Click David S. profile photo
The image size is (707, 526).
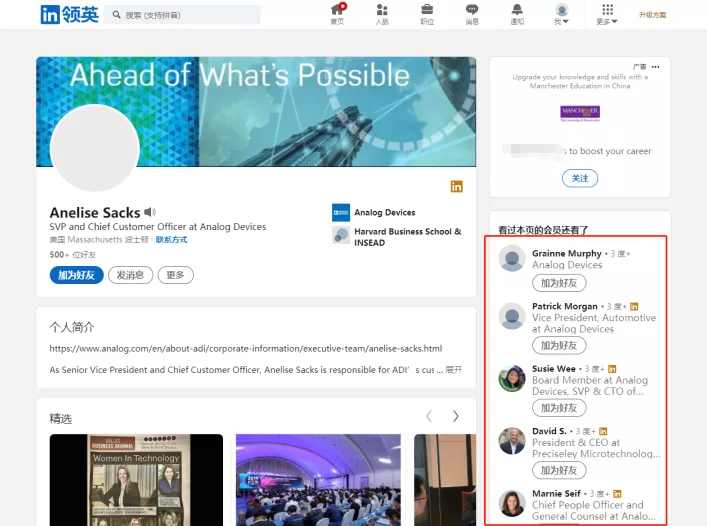[512, 441]
